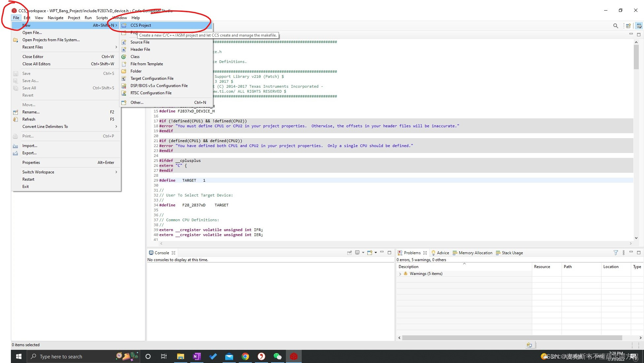Select RTSC Configuration File entry

pyautogui.click(x=166, y=93)
